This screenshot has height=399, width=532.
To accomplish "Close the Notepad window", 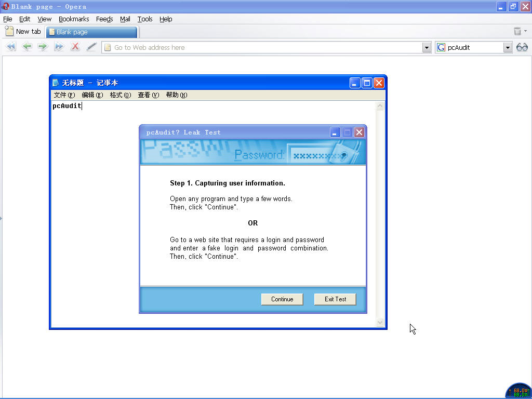I will click(x=379, y=83).
